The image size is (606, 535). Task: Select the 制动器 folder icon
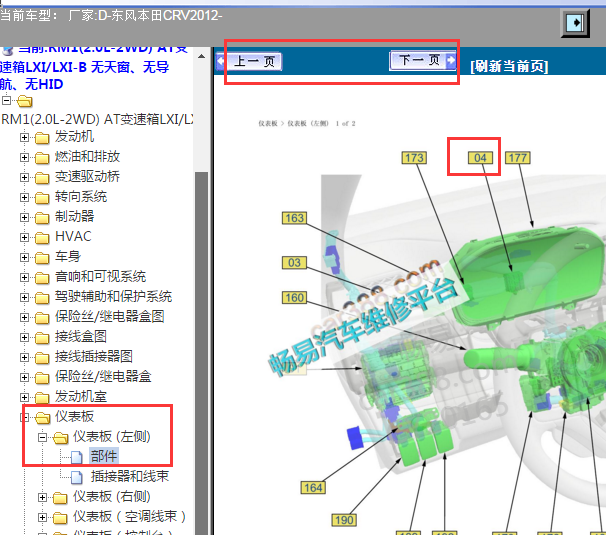pos(42,218)
